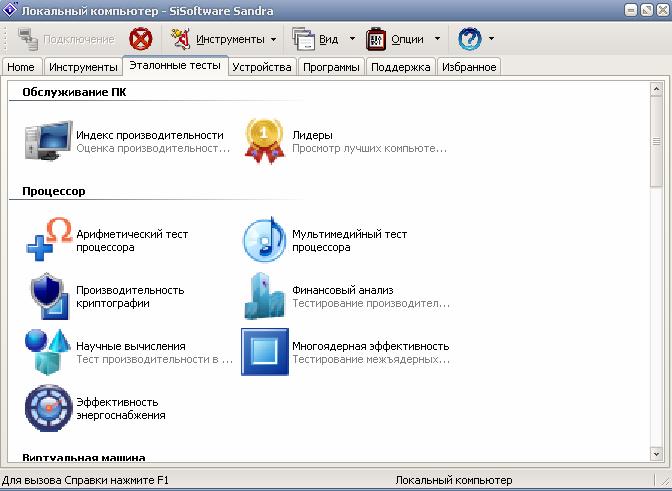Click the red disconnect cross icon
Image resolution: width=672 pixels, height=491 pixels.
[x=141, y=39]
